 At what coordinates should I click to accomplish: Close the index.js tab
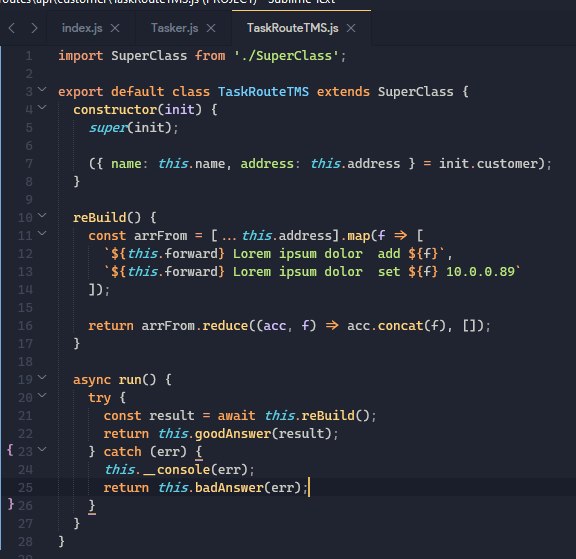pos(115,28)
